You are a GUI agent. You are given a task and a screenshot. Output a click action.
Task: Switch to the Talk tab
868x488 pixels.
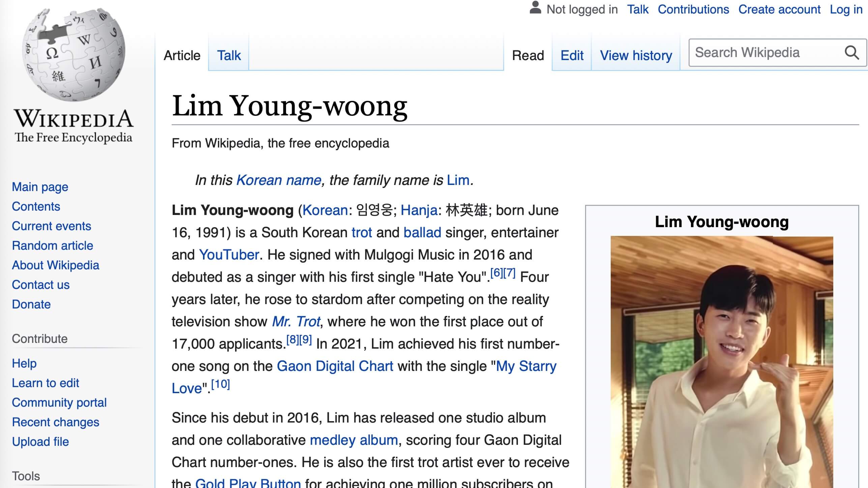click(229, 55)
